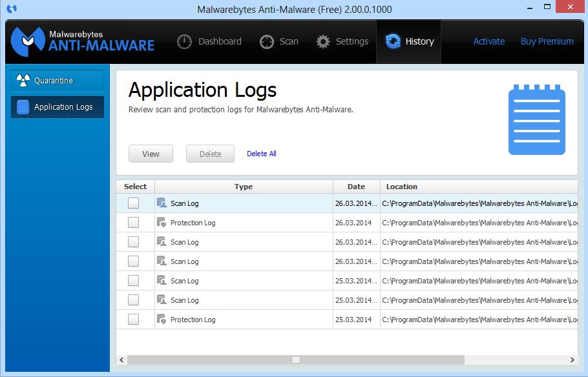Minimize the Malwarebytes window
588x377 pixels.
[530, 8]
